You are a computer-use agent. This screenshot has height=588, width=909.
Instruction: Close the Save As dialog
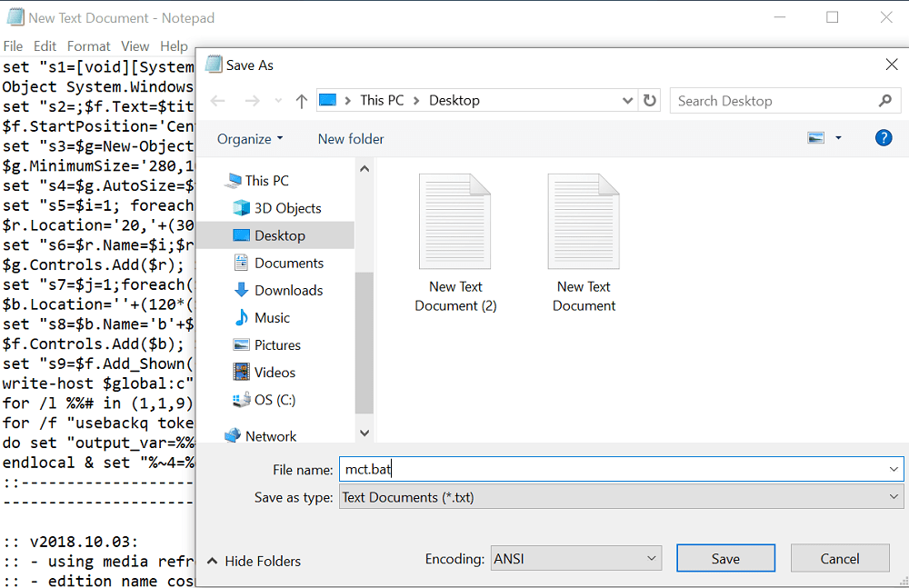click(892, 65)
